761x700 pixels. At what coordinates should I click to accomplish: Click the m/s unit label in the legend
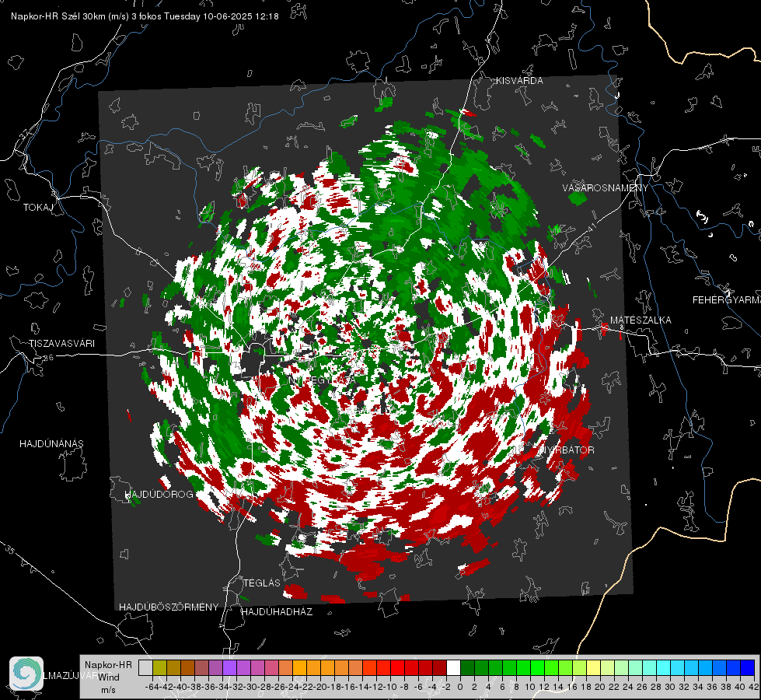pyautogui.click(x=108, y=690)
